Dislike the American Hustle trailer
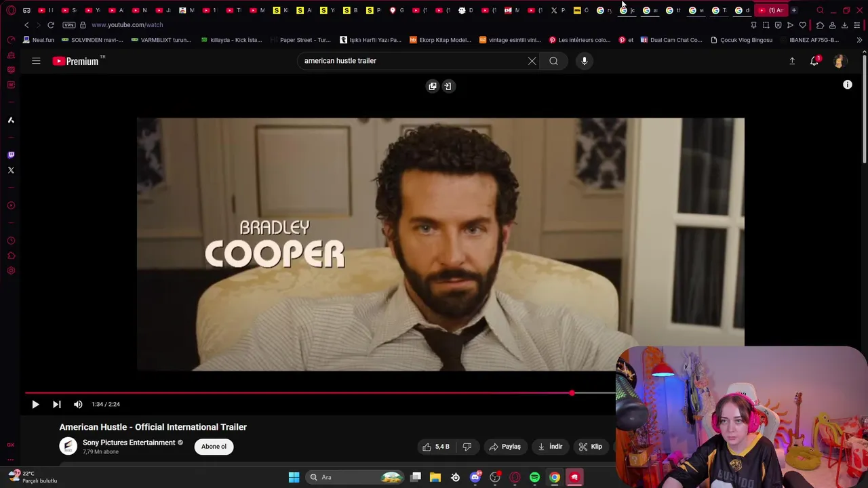Image resolution: width=868 pixels, height=488 pixels. pyautogui.click(x=467, y=447)
